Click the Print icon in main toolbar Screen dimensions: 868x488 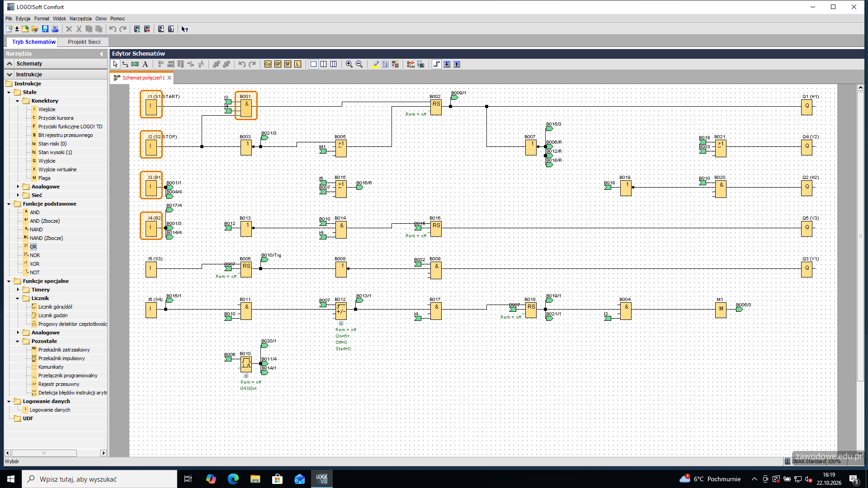click(55, 29)
